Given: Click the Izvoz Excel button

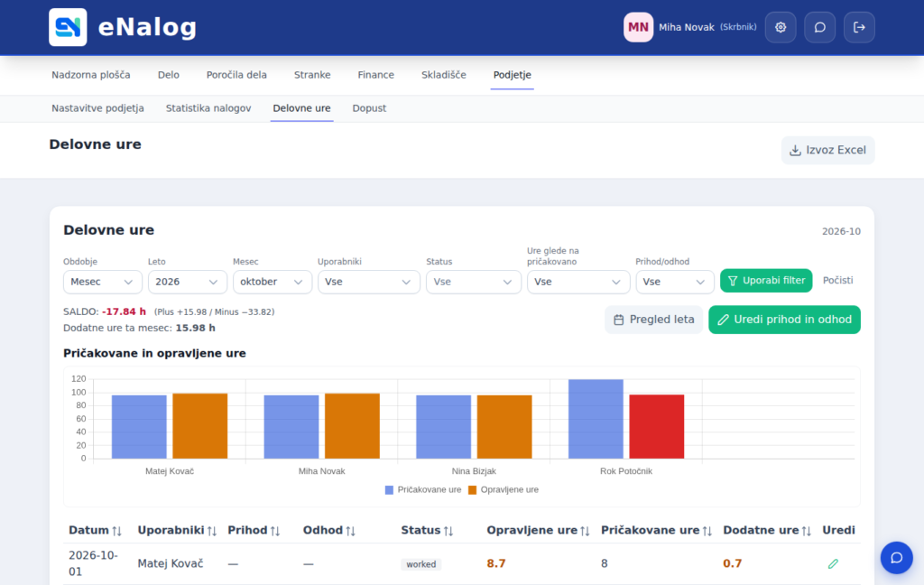Looking at the screenshot, I should (828, 150).
